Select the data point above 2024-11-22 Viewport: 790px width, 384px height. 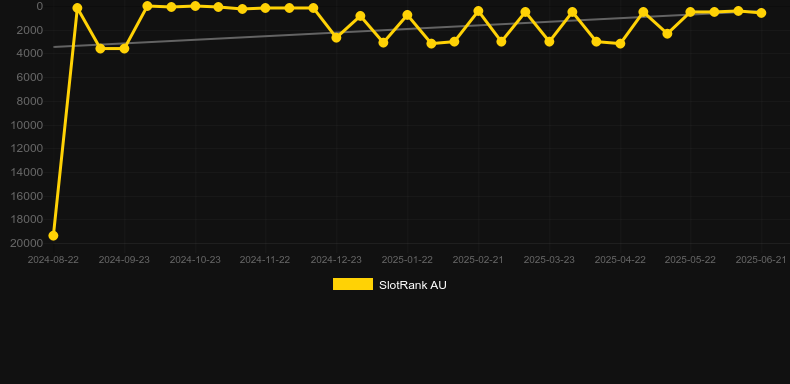tap(266, 8)
